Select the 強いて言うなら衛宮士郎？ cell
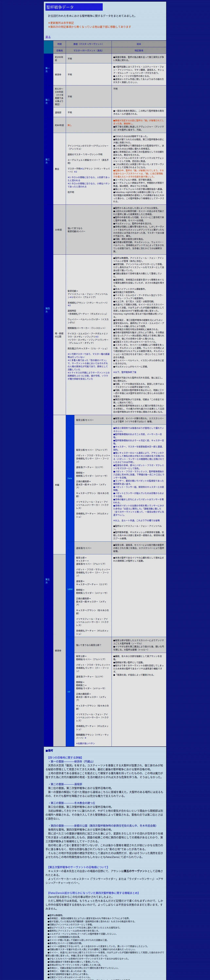Screen dimensions: 210x980 93,645
